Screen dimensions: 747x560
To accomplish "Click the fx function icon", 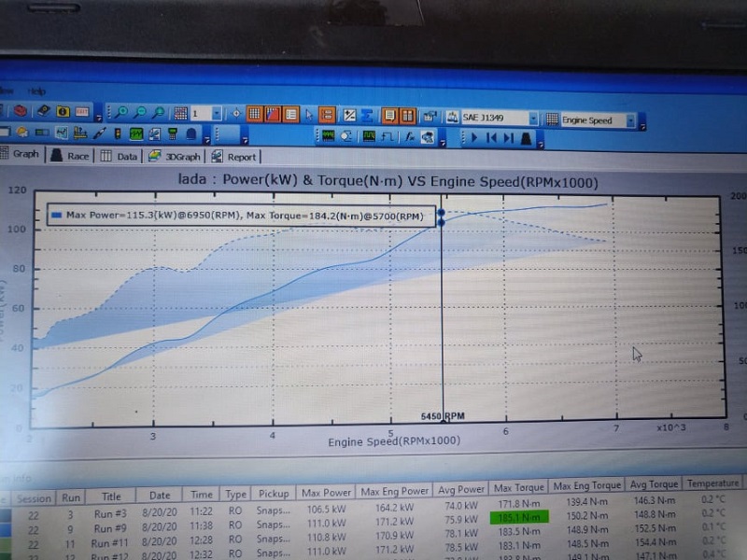I will coord(409,137).
